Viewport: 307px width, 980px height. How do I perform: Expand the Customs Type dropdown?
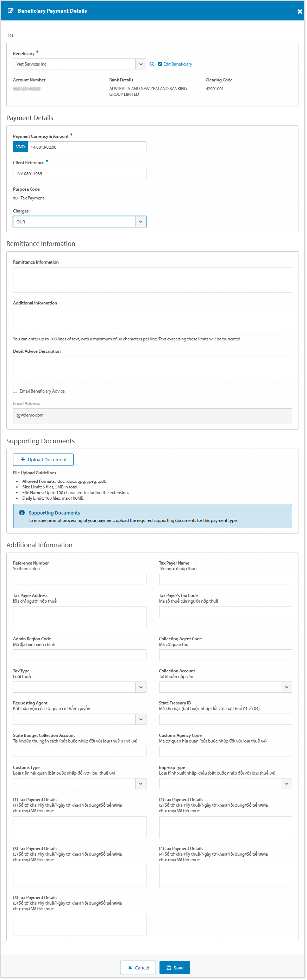140,784
